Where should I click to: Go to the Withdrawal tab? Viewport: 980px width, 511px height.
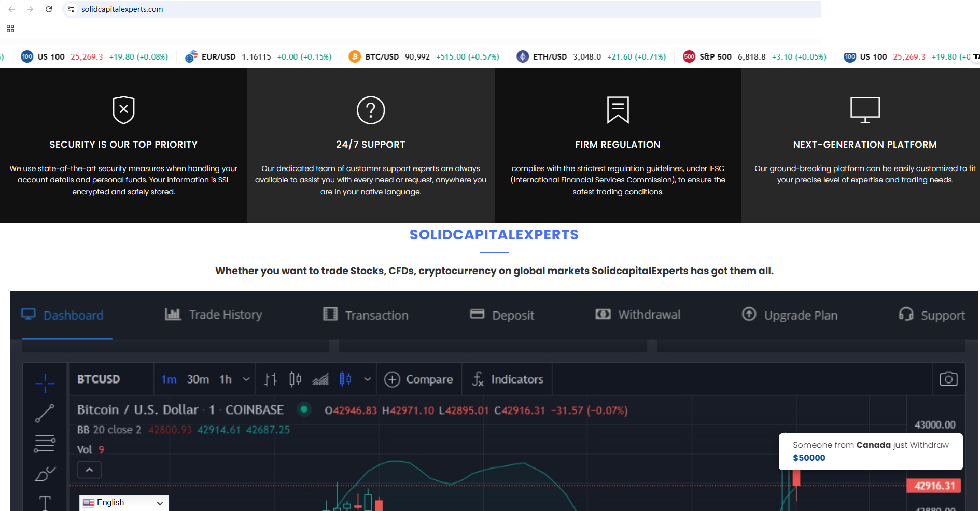(638, 315)
